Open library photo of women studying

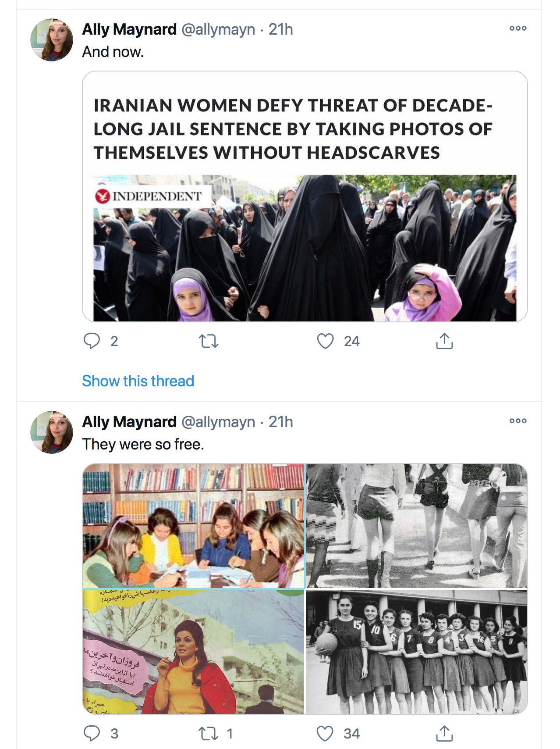[193, 526]
